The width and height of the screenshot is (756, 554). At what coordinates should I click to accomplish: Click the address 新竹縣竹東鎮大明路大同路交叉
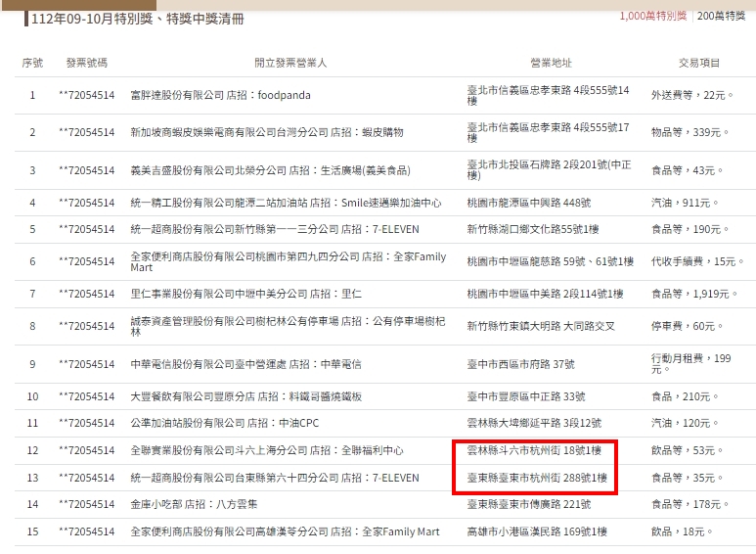tap(541, 326)
